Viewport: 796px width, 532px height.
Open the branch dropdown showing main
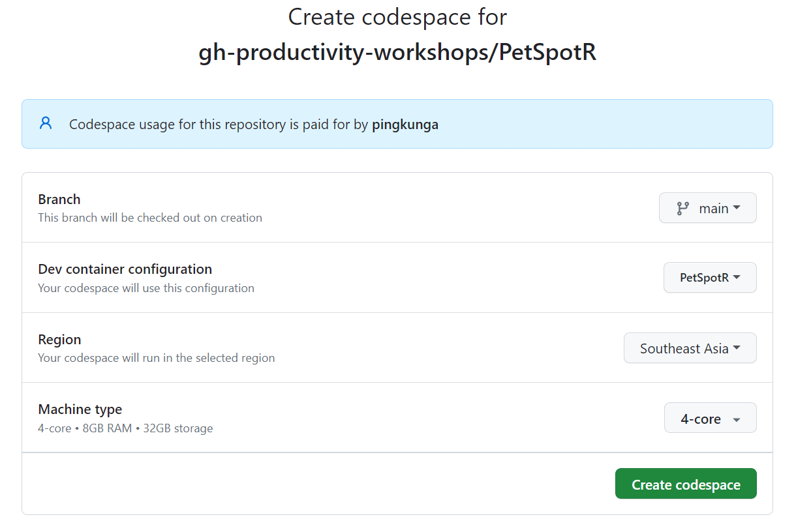coord(708,208)
